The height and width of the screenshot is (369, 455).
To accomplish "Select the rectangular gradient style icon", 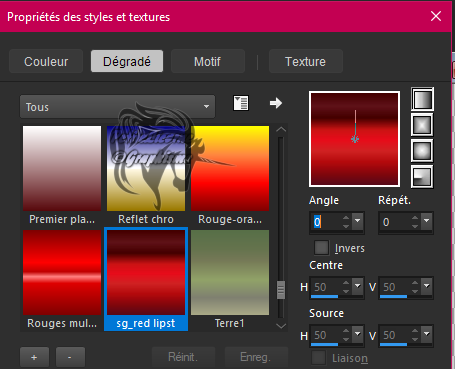I will 422,125.
